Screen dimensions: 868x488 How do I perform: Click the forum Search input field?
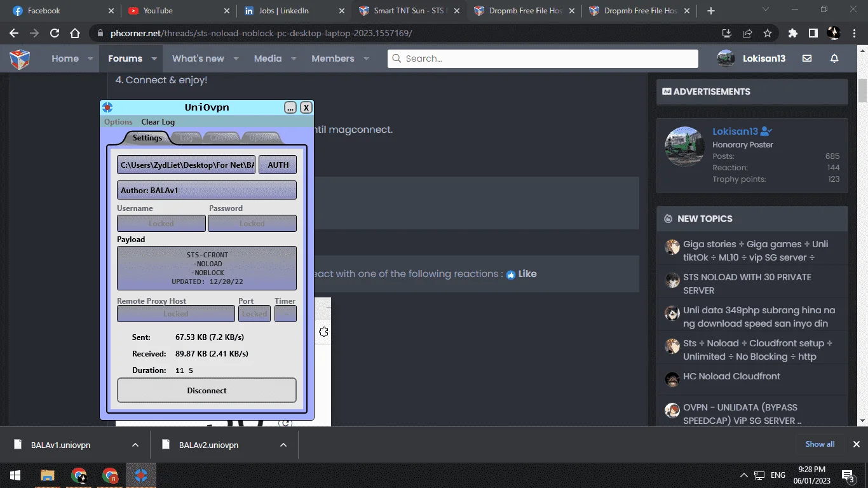543,58
